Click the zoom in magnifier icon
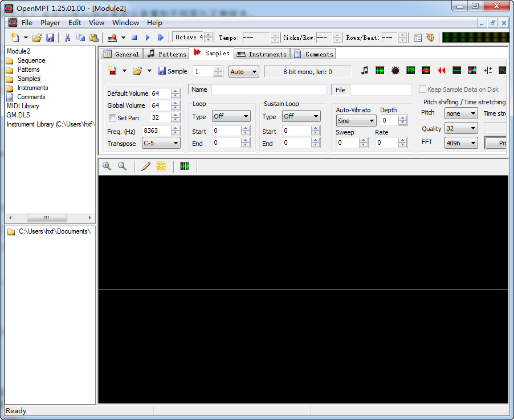 point(107,166)
